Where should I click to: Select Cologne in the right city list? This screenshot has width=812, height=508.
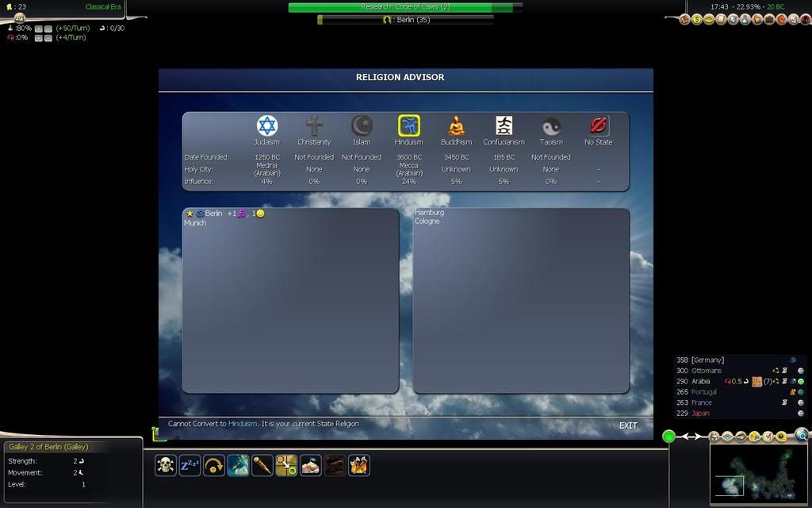tap(427, 221)
